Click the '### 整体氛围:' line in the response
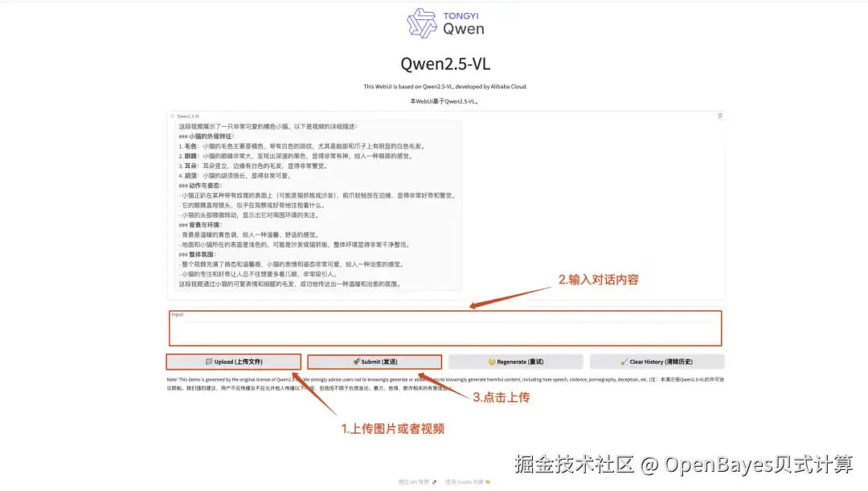 [x=197, y=255]
